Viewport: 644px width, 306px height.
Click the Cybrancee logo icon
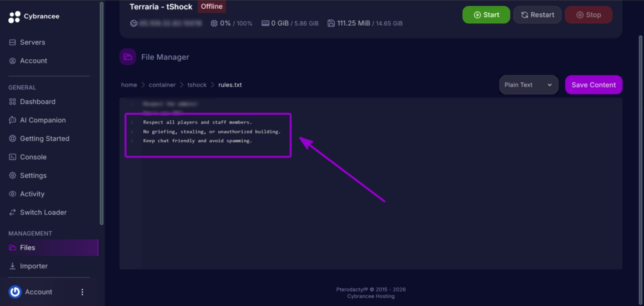point(14,17)
